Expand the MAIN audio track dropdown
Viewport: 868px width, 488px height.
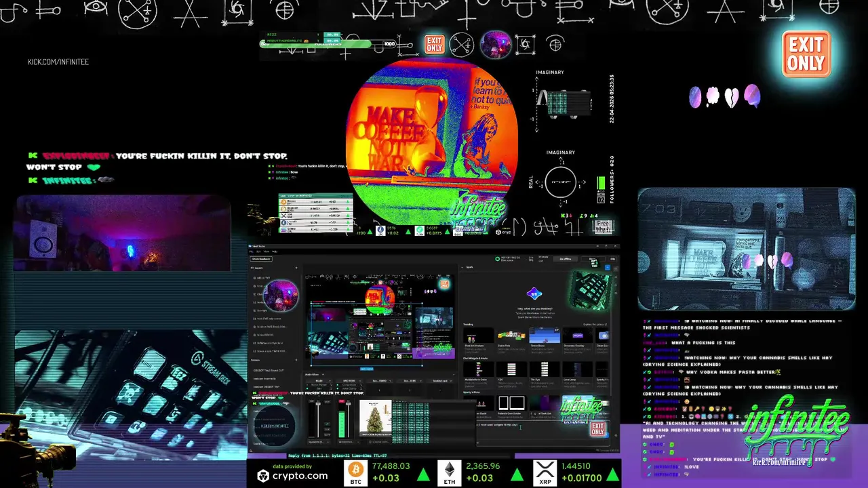(330, 381)
